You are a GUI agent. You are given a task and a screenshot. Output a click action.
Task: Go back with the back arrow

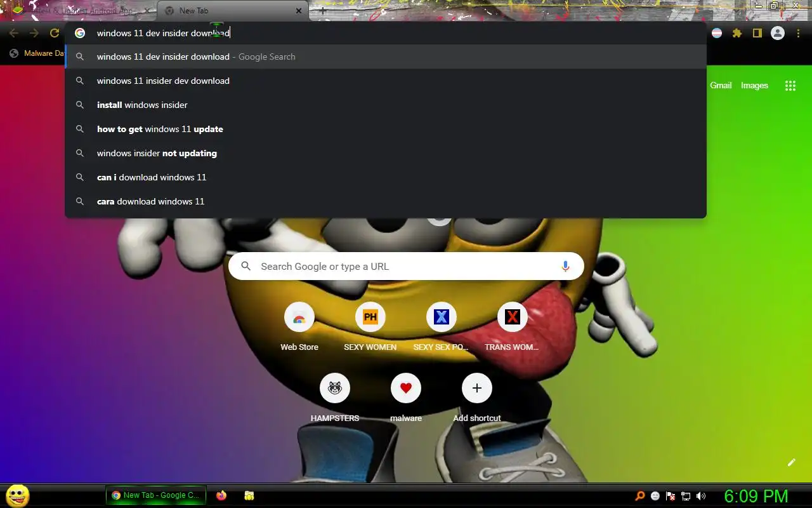[x=14, y=33]
